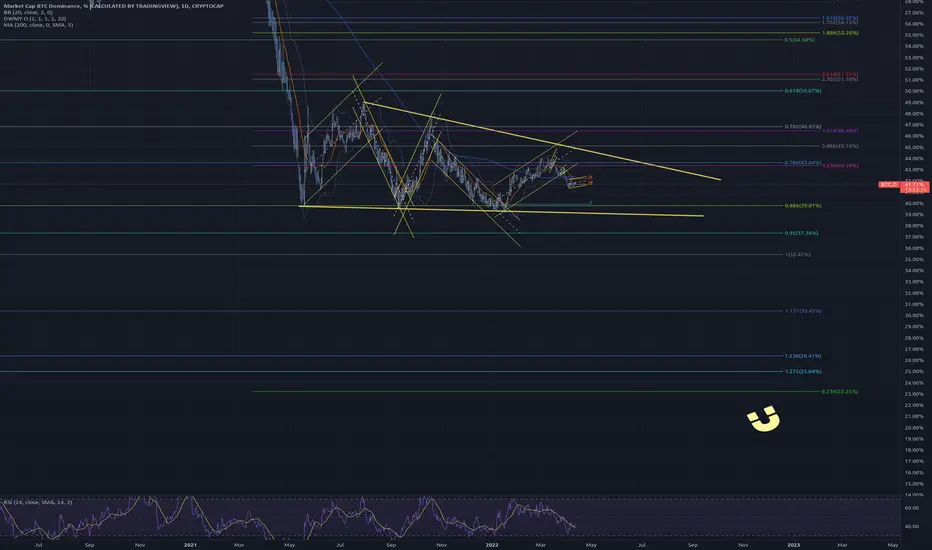
Task: Click the 2022 label on time axis
Action: coord(492,545)
